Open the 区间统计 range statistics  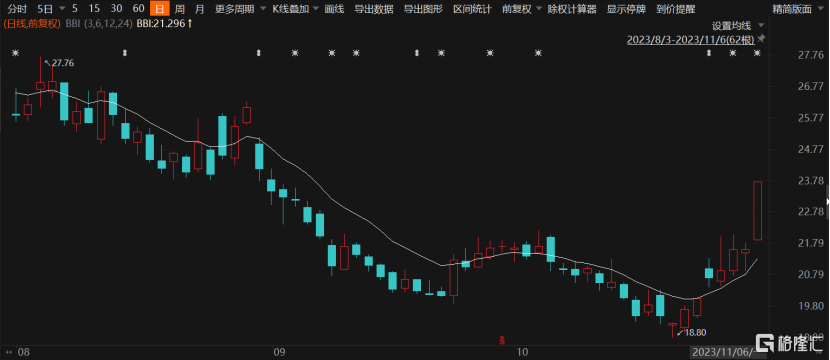pos(472,9)
